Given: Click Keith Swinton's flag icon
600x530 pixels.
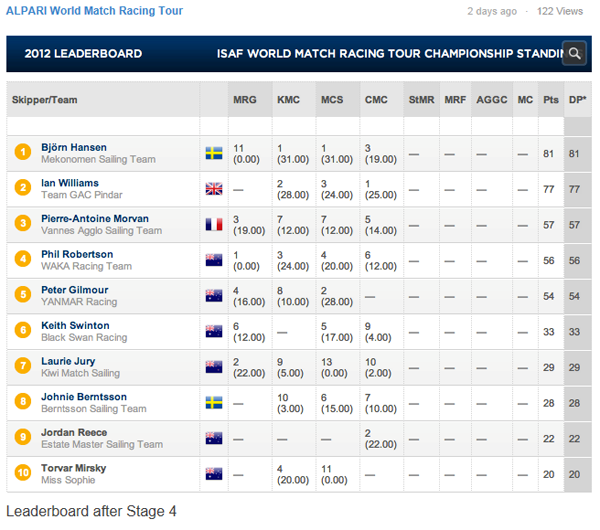Looking at the screenshot, I should (214, 331).
